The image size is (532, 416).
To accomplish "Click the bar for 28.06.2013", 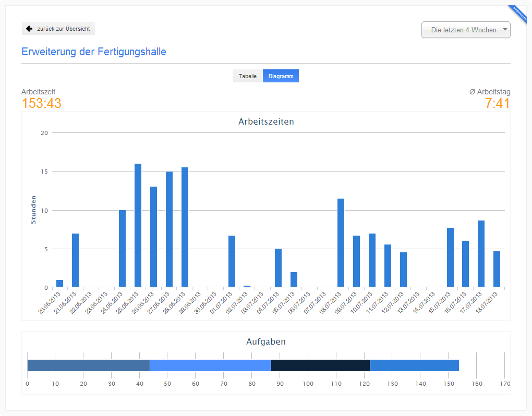I will point(185,227).
